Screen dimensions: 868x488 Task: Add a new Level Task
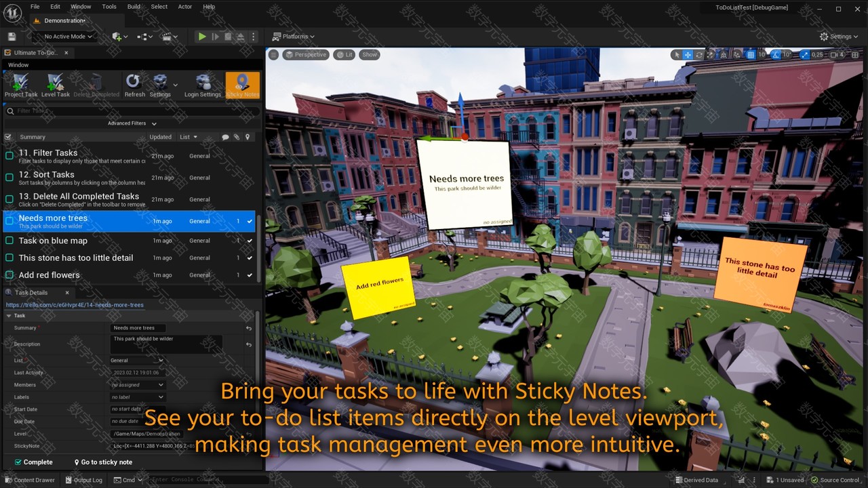(x=56, y=85)
